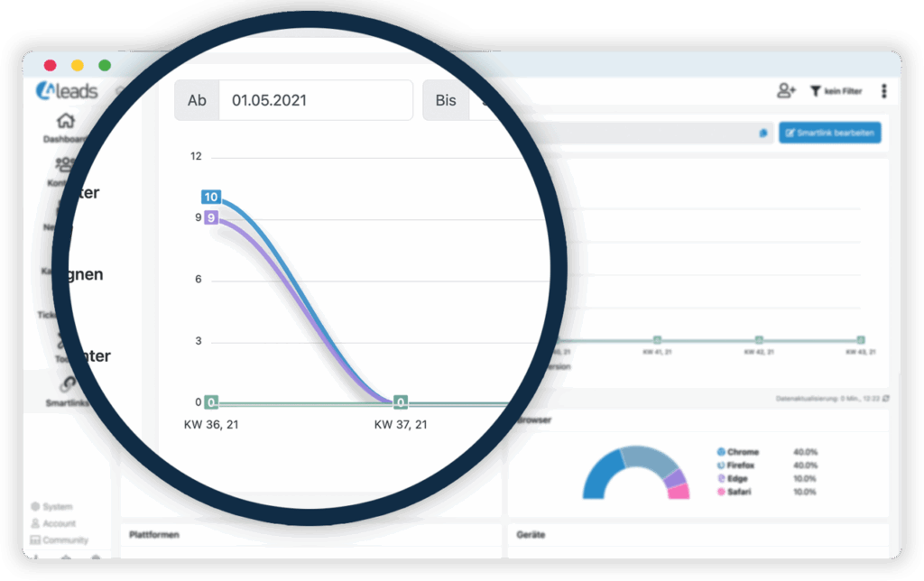Open Account in the sidebar footer
Viewport: 924px width, 581px height.
point(54,523)
